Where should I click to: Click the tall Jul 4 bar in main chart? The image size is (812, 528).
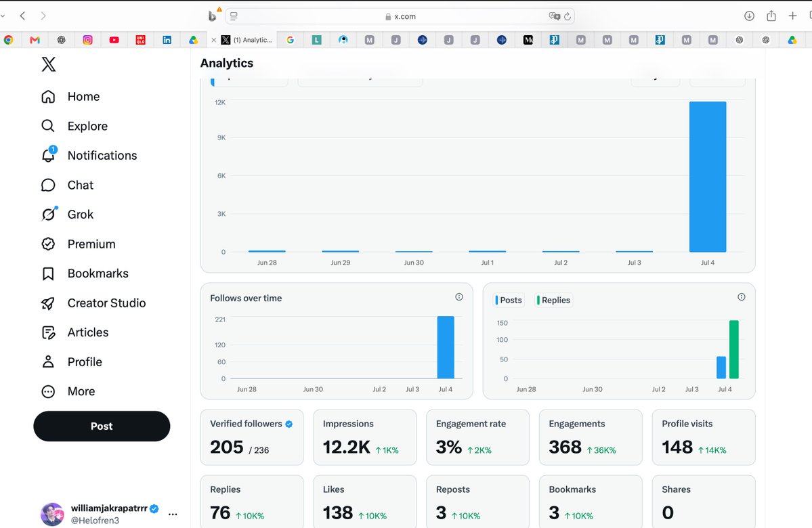708,177
